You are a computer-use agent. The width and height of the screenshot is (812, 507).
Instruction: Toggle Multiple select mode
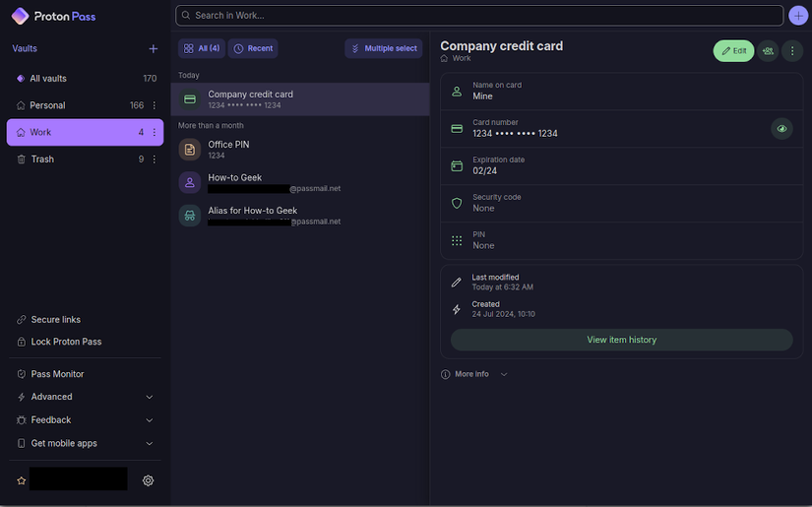[384, 48]
